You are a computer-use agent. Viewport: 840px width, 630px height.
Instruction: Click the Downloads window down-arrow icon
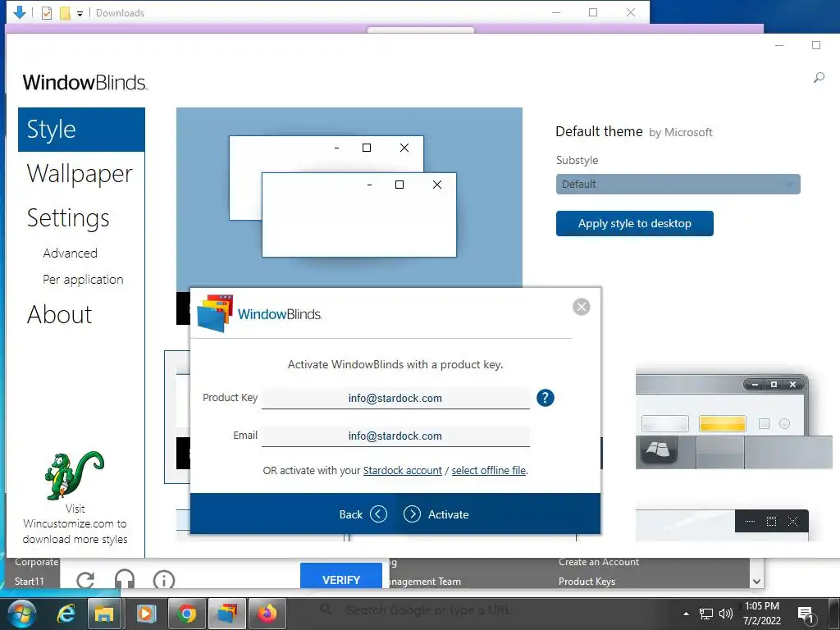point(20,12)
